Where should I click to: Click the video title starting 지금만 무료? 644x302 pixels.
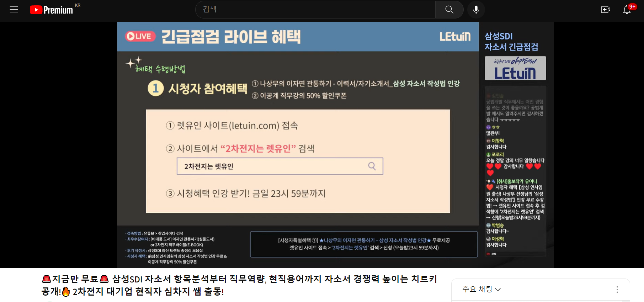coord(239,285)
